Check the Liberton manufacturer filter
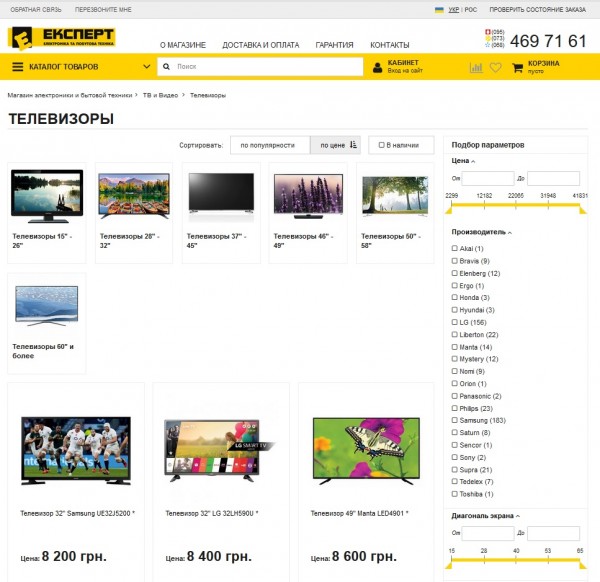The width and height of the screenshot is (600, 582). (455, 334)
